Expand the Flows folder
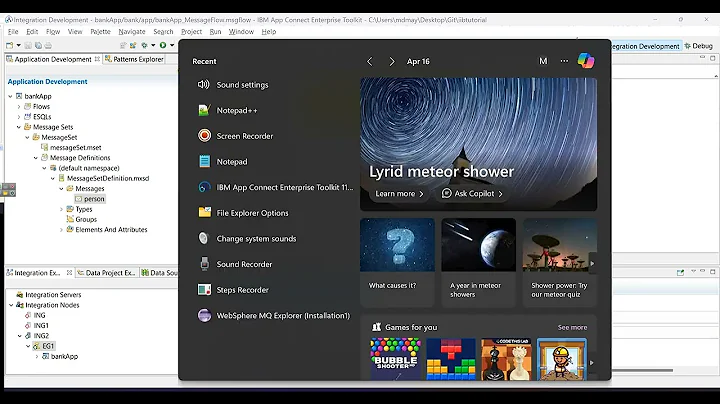The image size is (720, 404). coord(19,107)
